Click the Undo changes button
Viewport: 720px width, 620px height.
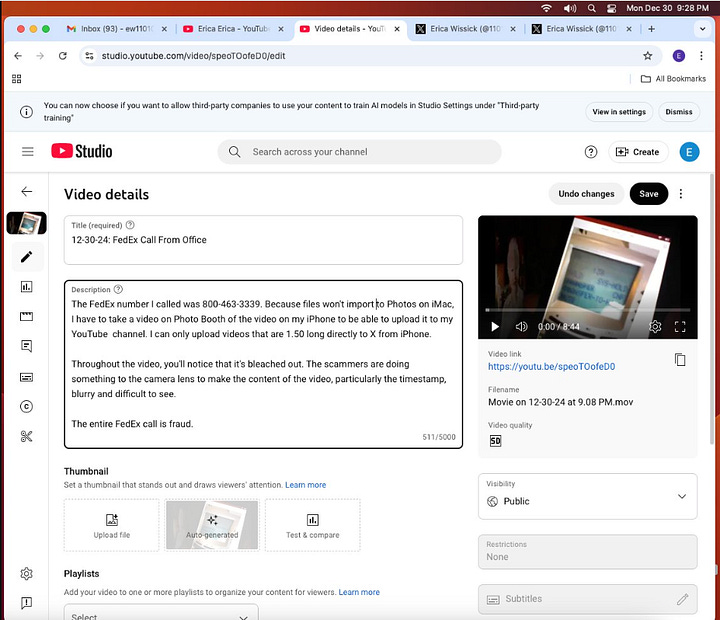click(x=586, y=194)
